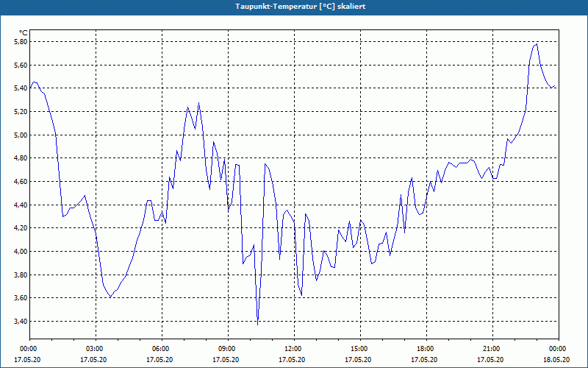Click the 4,20 y-axis label
588x368 pixels.
point(21,228)
